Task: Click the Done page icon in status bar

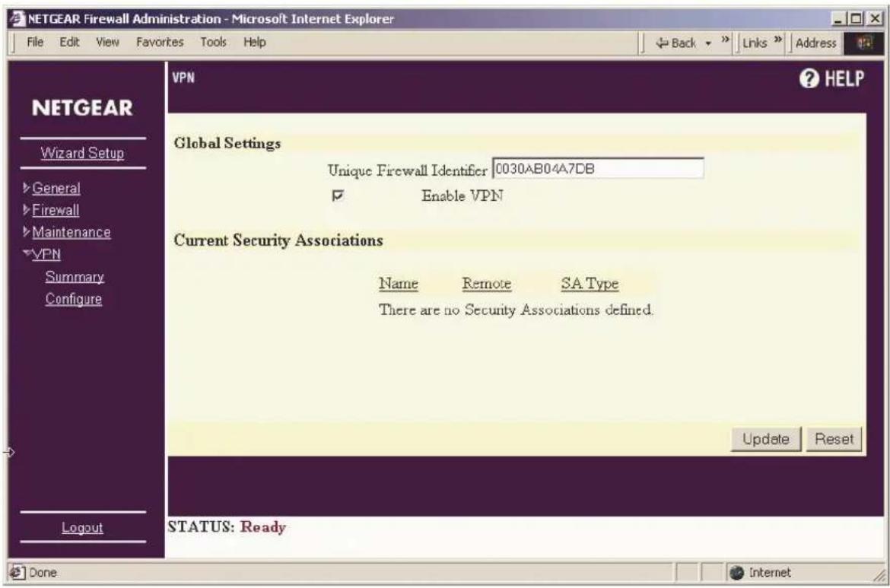Action: pyautogui.click(x=16, y=573)
